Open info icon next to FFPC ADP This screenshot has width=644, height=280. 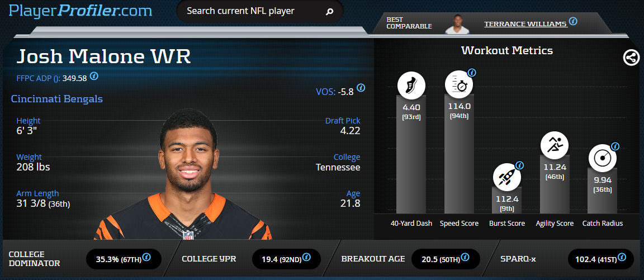pyautogui.click(x=94, y=76)
